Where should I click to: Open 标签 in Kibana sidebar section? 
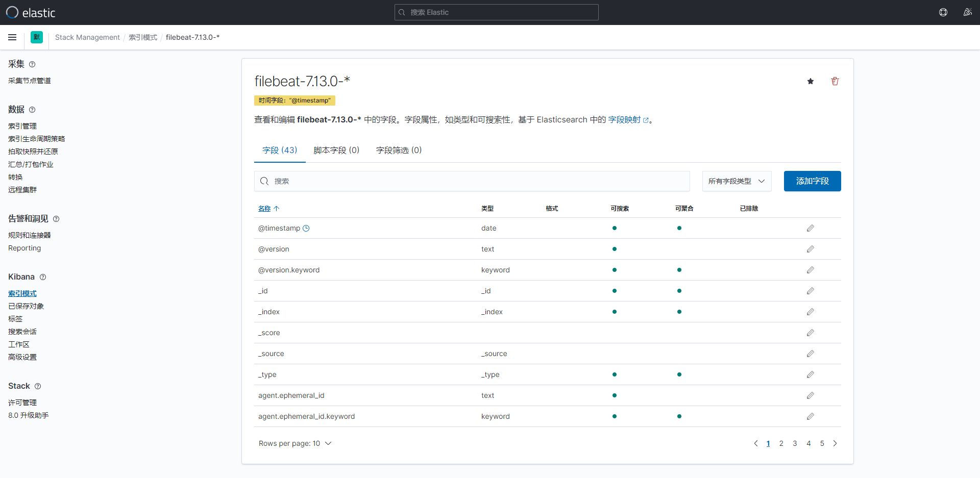point(15,319)
